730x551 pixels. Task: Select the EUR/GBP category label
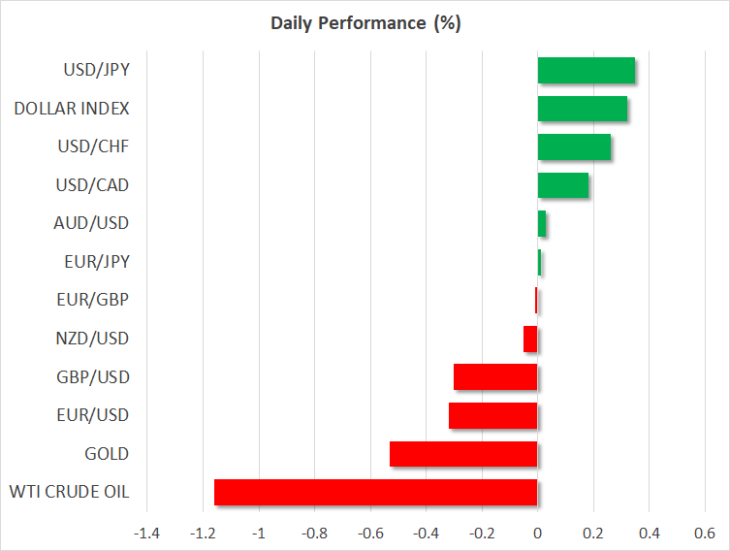click(93, 300)
